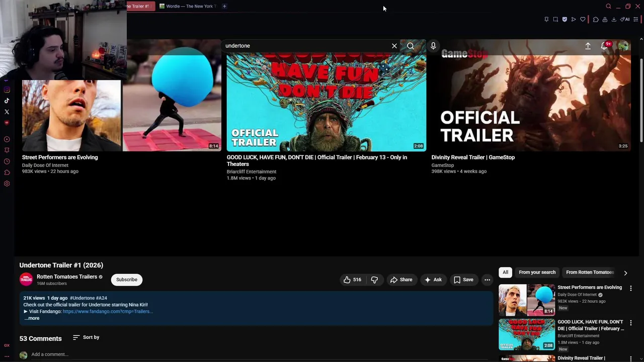
Task: Open the Rotten Tomatoes Trailers channel name
Action: (67, 277)
